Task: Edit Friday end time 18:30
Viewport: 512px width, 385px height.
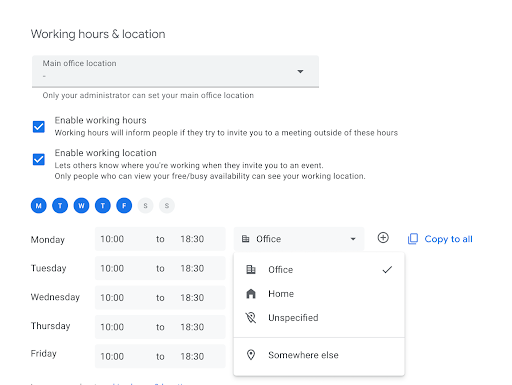Action: [192, 356]
